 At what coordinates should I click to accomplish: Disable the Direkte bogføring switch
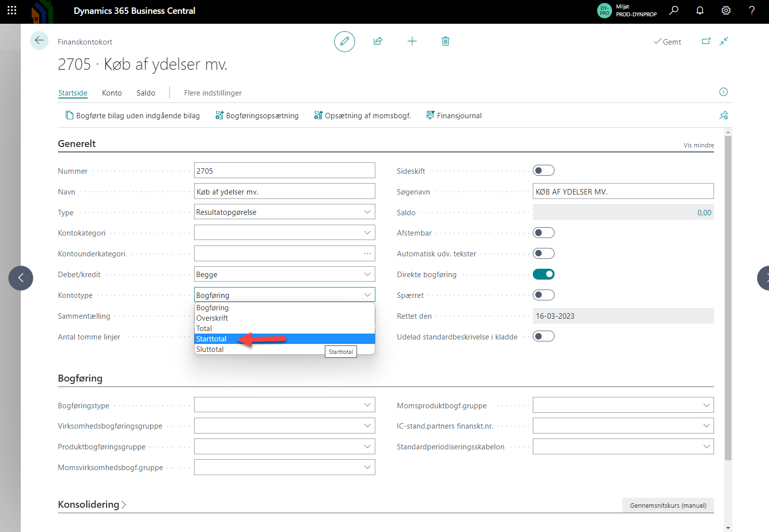[543, 274]
